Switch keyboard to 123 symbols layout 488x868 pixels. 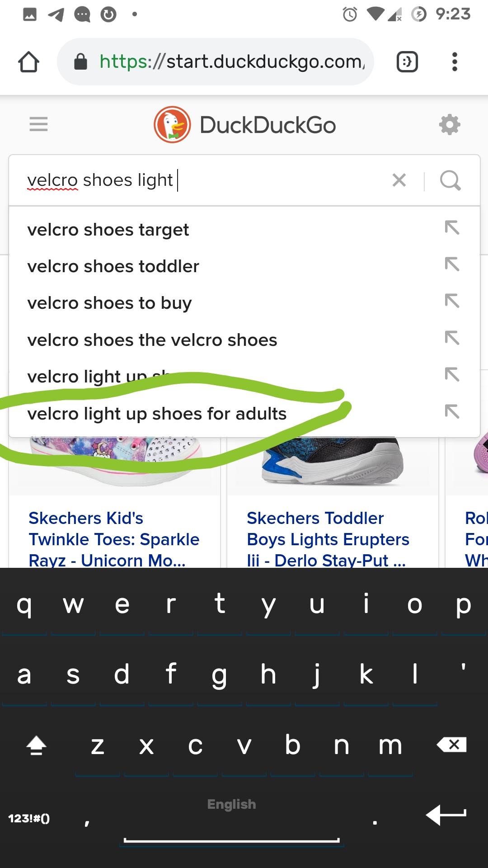(29, 818)
